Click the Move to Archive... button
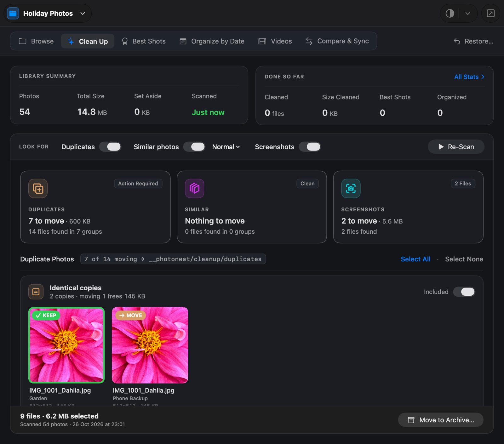Image resolution: width=504 pixels, height=444 pixels. (x=441, y=420)
